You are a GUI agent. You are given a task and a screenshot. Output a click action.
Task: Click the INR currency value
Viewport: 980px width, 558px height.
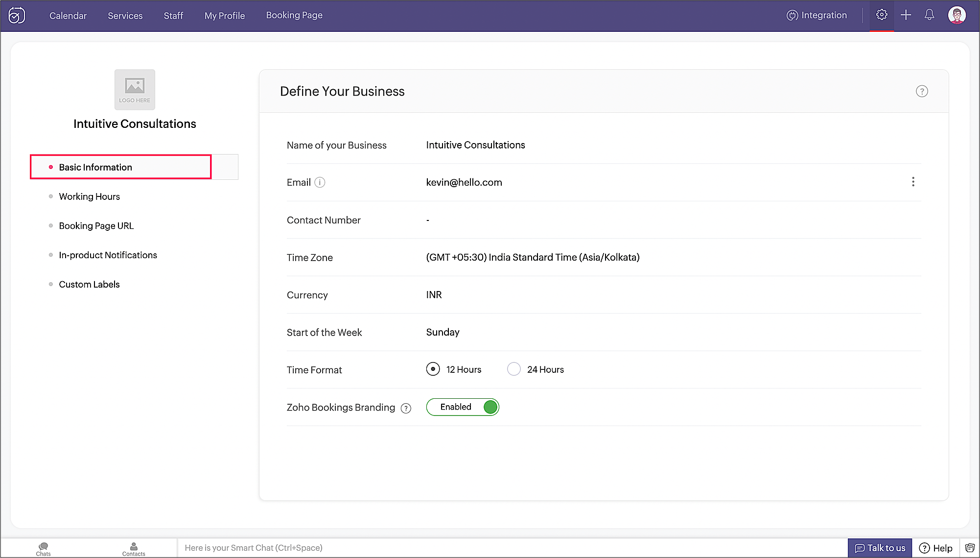pos(434,295)
